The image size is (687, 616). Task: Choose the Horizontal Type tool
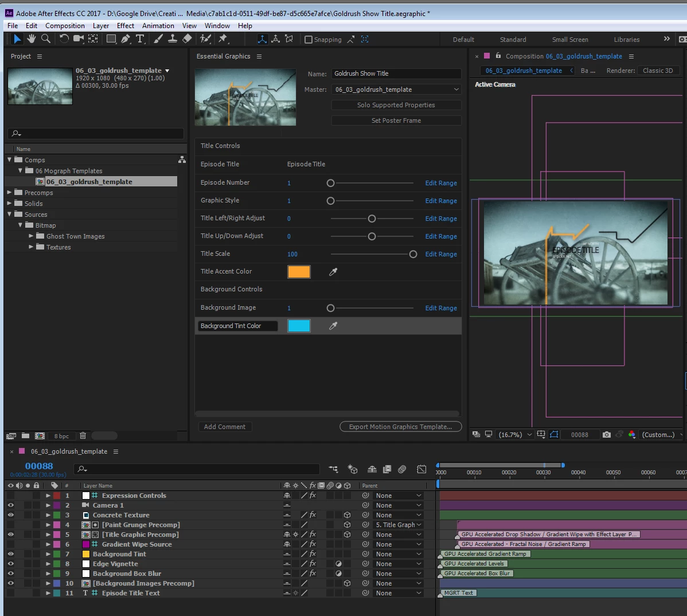(x=140, y=39)
